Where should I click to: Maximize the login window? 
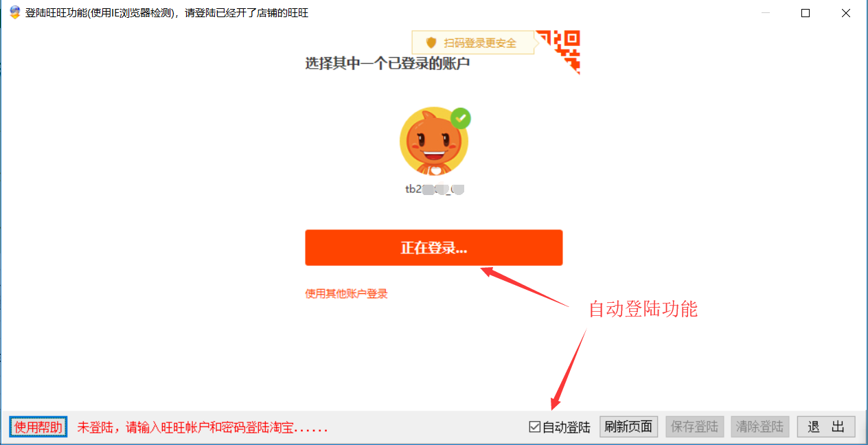pos(806,12)
